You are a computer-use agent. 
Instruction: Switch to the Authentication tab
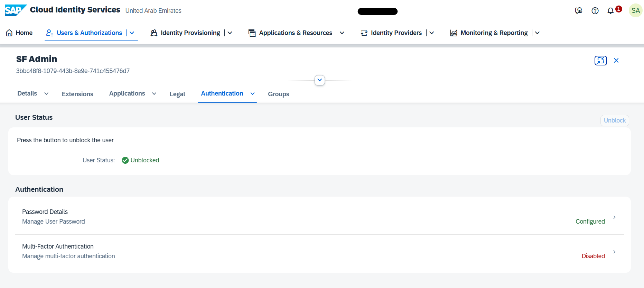point(222,93)
